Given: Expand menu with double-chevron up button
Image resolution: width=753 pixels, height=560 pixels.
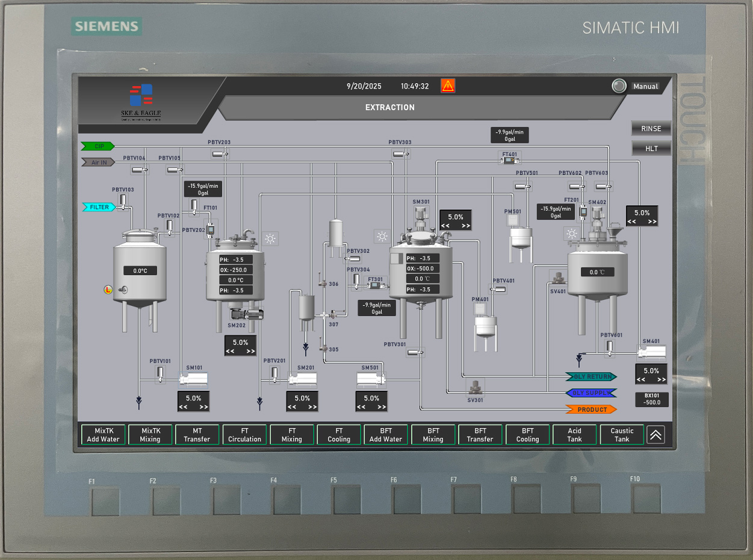Looking at the screenshot, I should [x=655, y=435].
